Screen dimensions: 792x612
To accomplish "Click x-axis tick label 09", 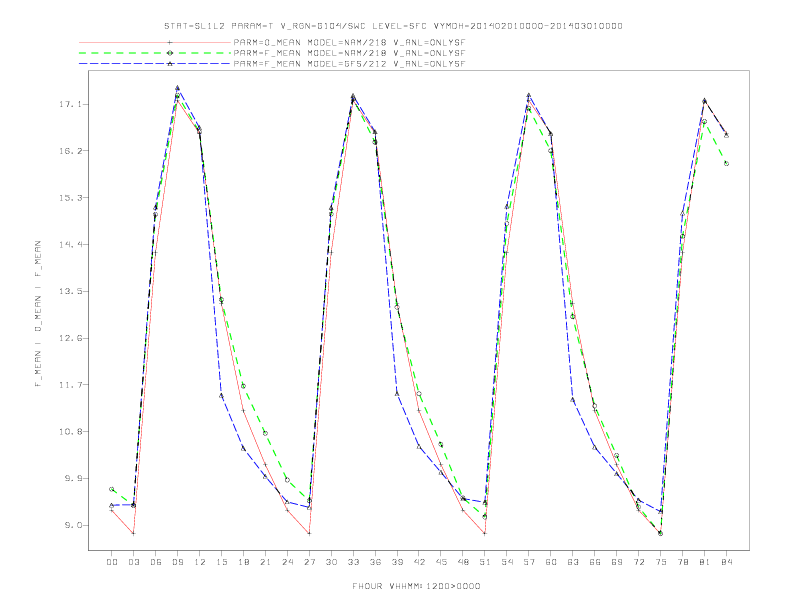I will click(177, 562).
